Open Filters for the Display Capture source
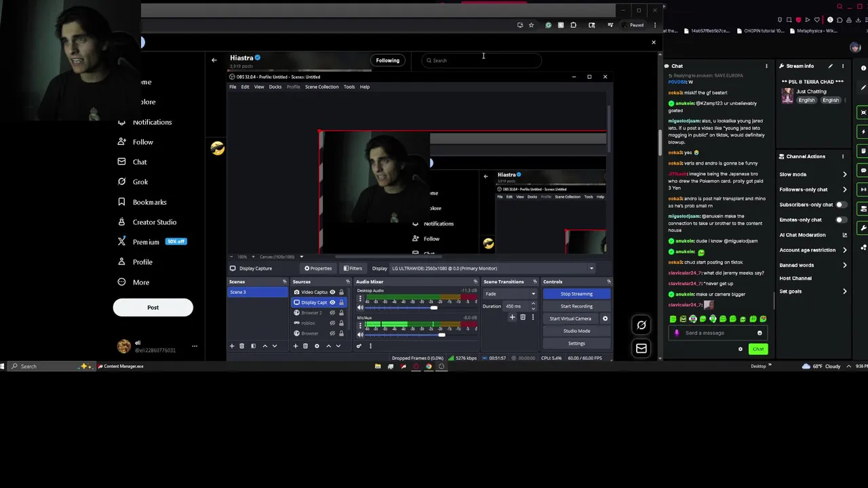Viewport: 868px width, 488px height. [x=352, y=268]
